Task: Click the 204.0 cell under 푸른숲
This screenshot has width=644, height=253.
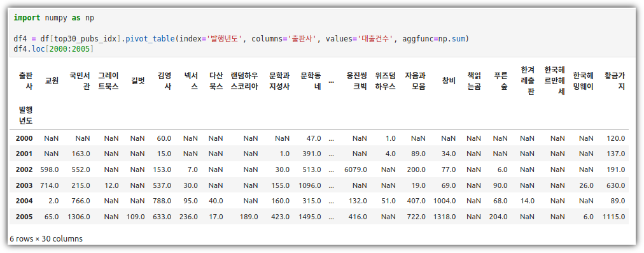Action: tap(498, 217)
